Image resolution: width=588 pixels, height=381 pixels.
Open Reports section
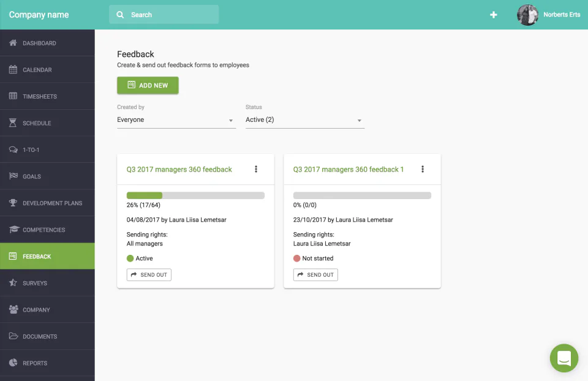(47, 363)
